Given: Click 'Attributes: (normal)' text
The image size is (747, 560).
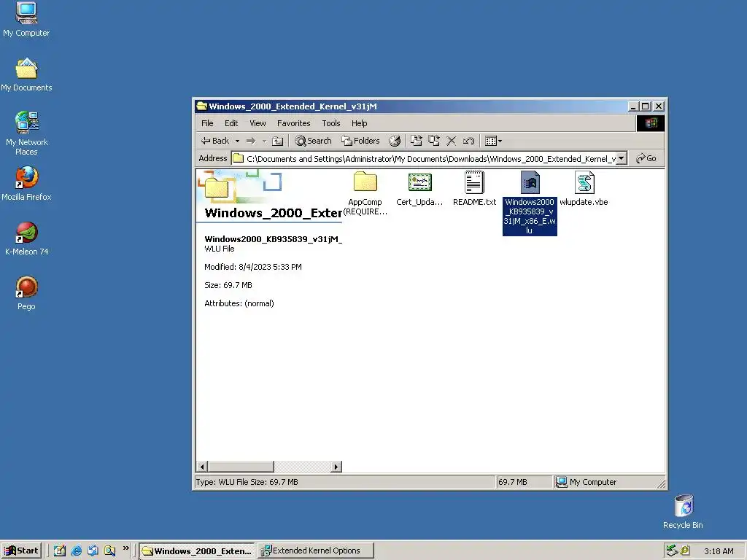Looking at the screenshot, I should pyautogui.click(x=239, y=303).
